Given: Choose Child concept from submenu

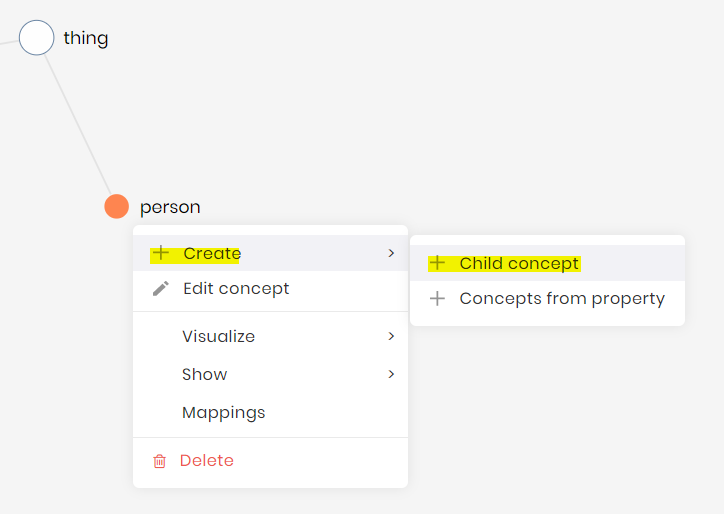Looking at the screenshot, I should pos(519,263).
